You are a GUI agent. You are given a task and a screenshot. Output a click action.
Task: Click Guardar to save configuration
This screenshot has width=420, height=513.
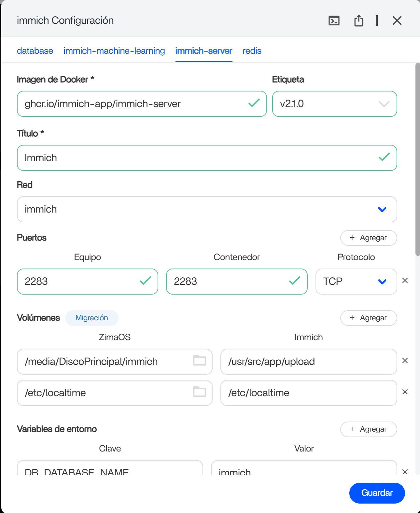(377, 493)
